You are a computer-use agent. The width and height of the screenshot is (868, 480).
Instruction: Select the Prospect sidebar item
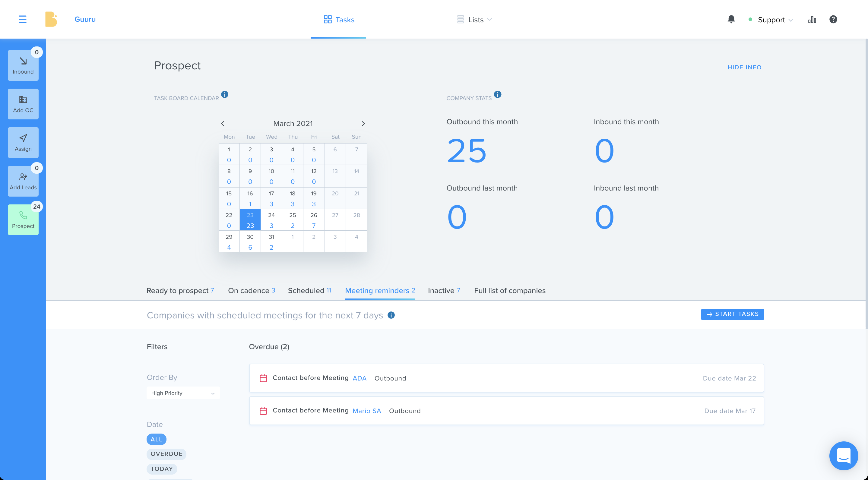pos(23,219)
